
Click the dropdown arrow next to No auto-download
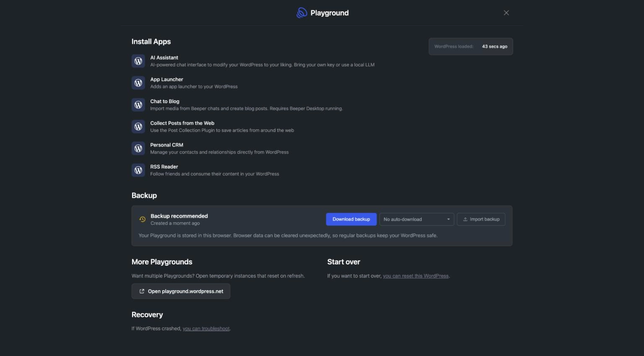click(x=448, y=219)
